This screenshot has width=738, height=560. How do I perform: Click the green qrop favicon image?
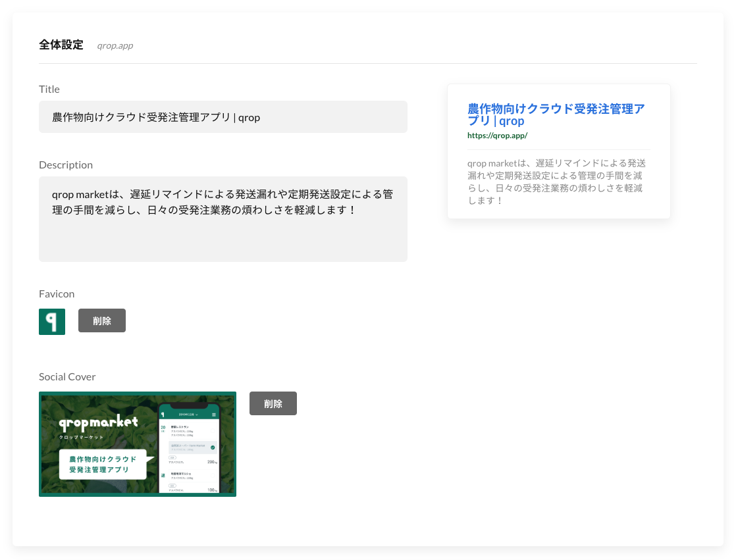pyautogui.click(x=52, y=321)
